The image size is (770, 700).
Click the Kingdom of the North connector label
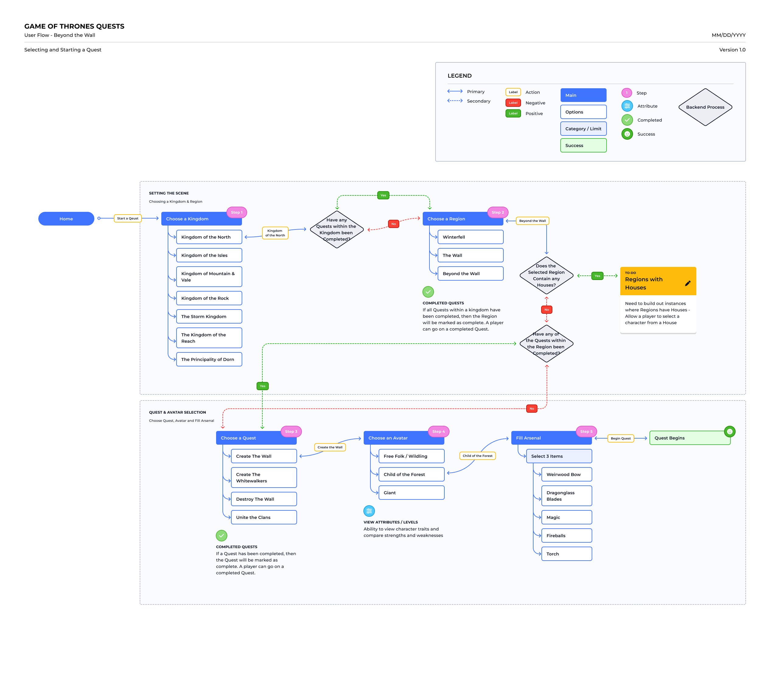275,233
